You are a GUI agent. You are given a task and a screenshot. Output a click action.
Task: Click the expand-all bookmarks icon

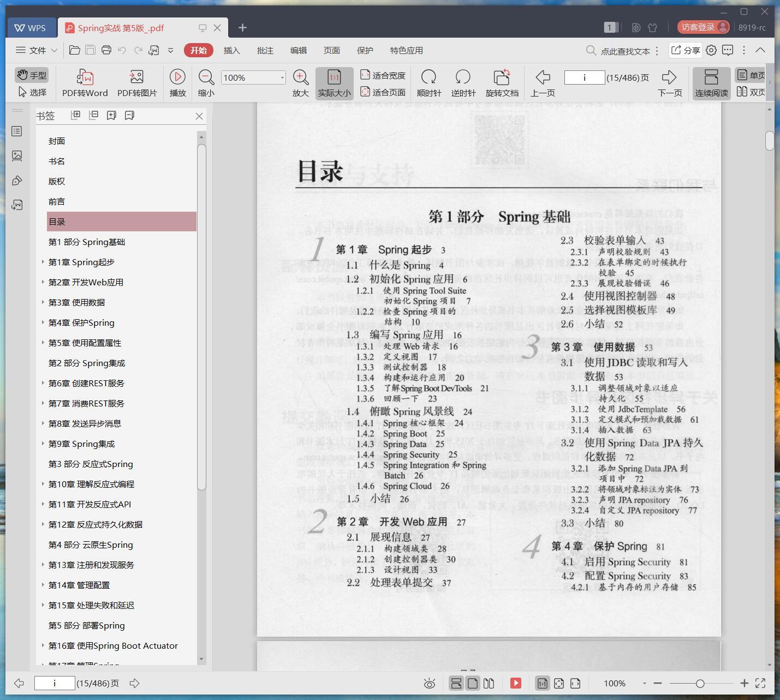[76, 115]
